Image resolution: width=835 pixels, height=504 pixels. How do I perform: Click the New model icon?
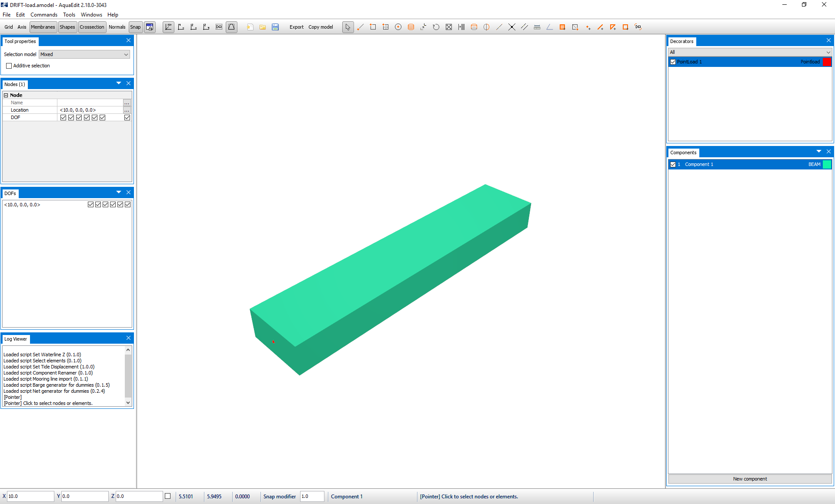pos(250,27)
